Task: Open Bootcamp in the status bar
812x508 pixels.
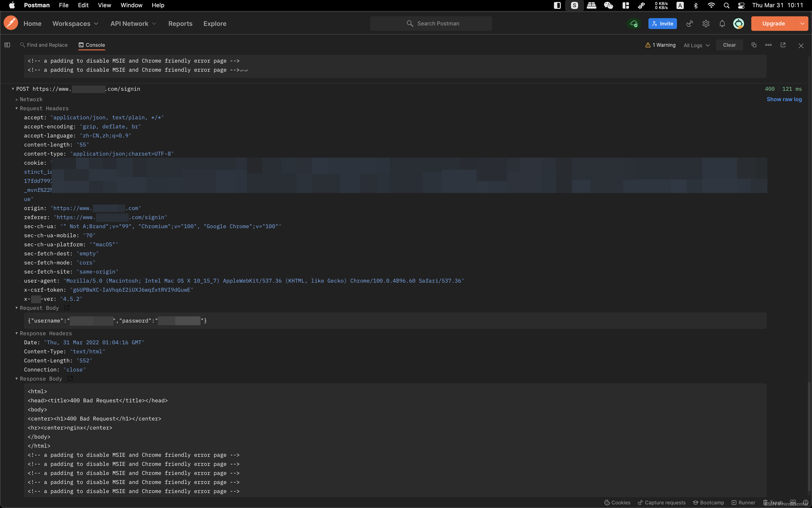Action: [708, 503]
